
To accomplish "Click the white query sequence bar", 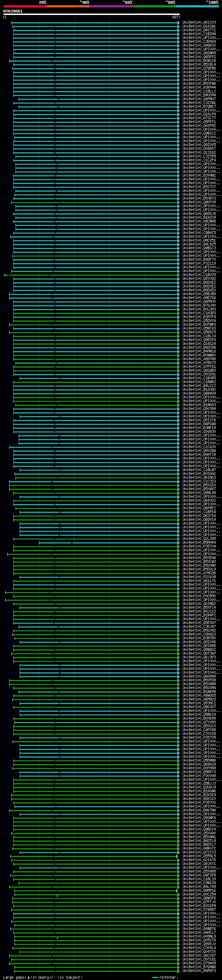I will [92, 14].
